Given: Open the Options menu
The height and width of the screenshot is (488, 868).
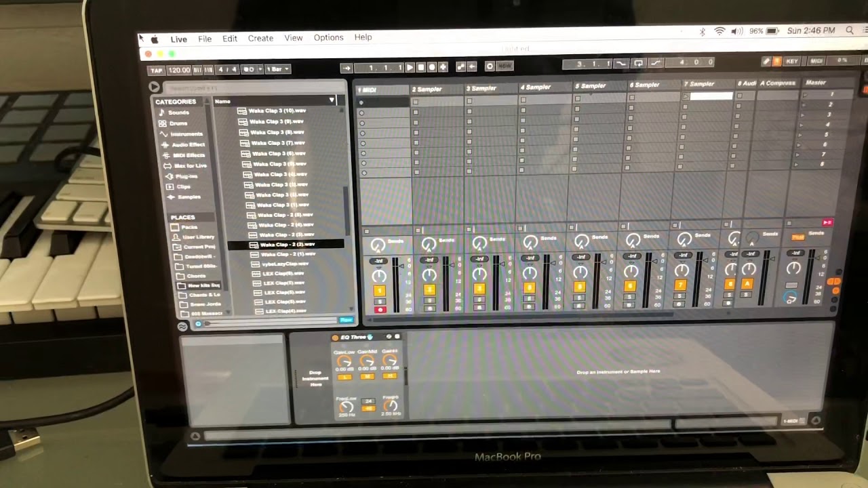Looking at the screenshot, I should 329,37.
